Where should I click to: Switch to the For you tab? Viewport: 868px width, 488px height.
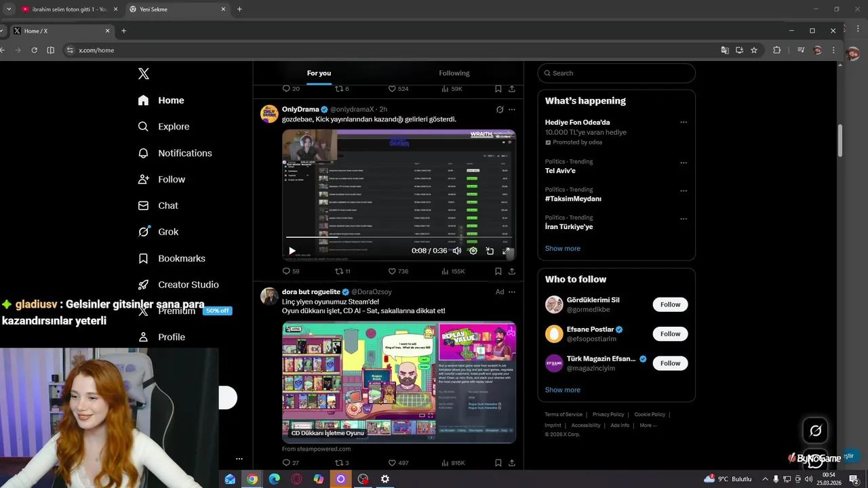point(319,73)
